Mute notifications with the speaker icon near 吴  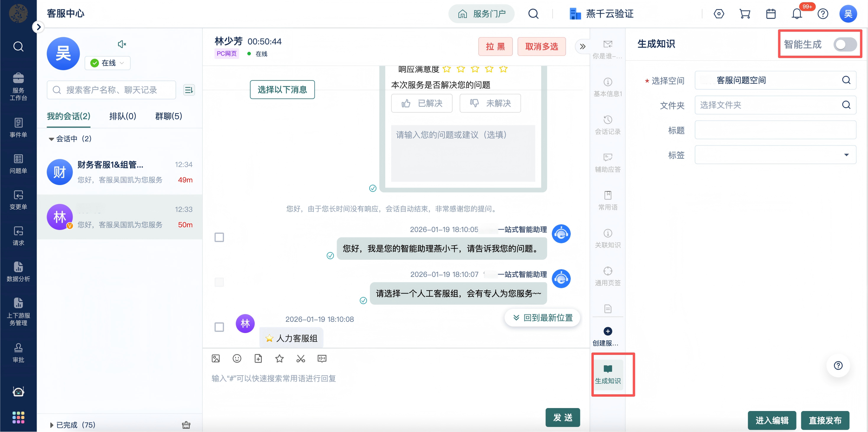coord(122,44)
